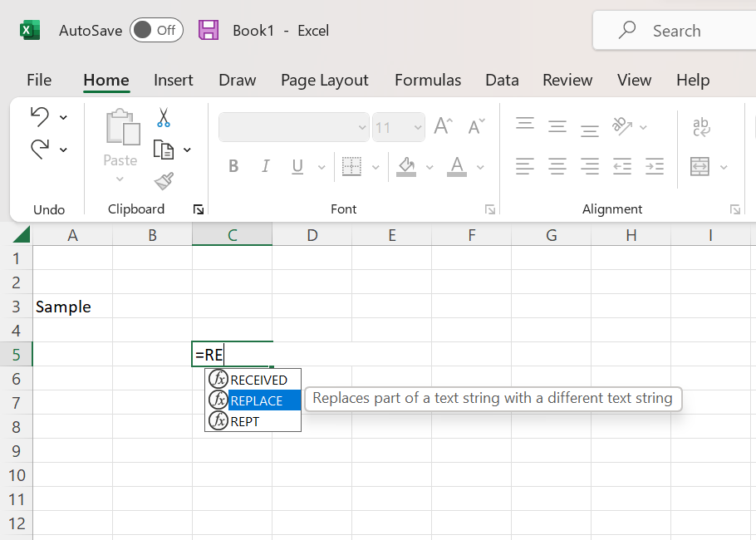This screenshot has width=756, height=540.
Task: Open the font size dropdown
Action: (x=416, y=128)
